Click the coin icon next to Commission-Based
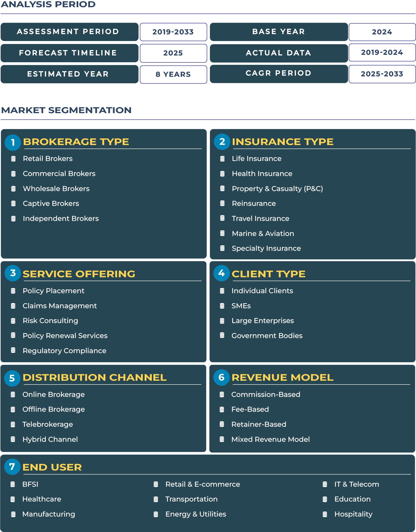Viewport: 416px width, 532px height. coord(222,394)
